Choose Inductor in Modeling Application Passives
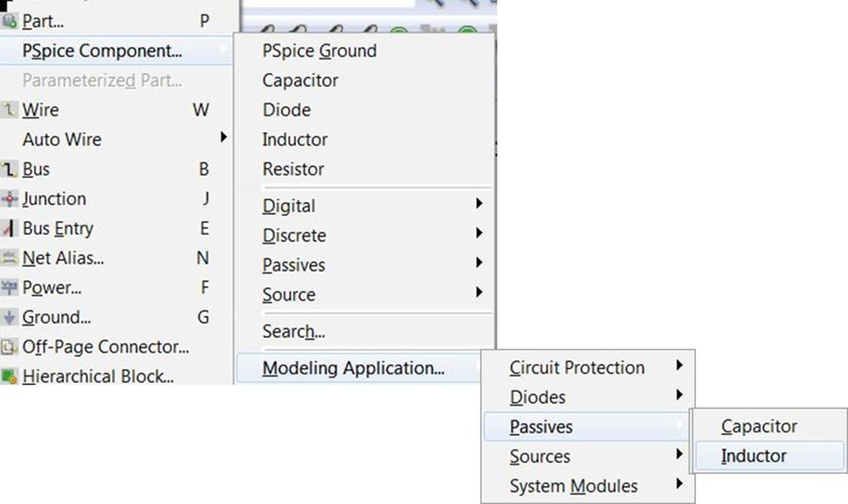 (x=769, y=456)
